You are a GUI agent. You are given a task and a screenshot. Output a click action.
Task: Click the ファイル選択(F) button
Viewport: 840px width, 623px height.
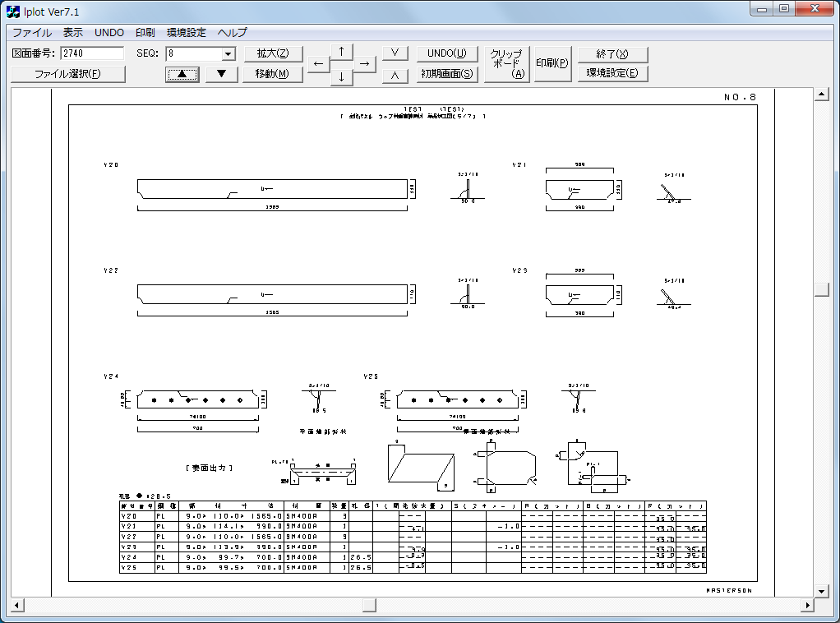(x=68, y=74)
